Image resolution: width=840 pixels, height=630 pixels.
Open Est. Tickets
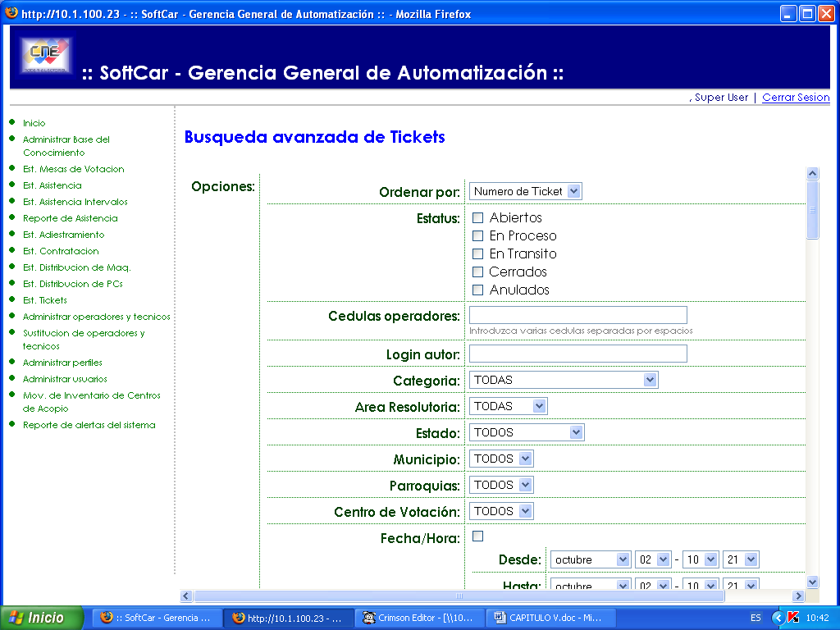tap(45, 300)
